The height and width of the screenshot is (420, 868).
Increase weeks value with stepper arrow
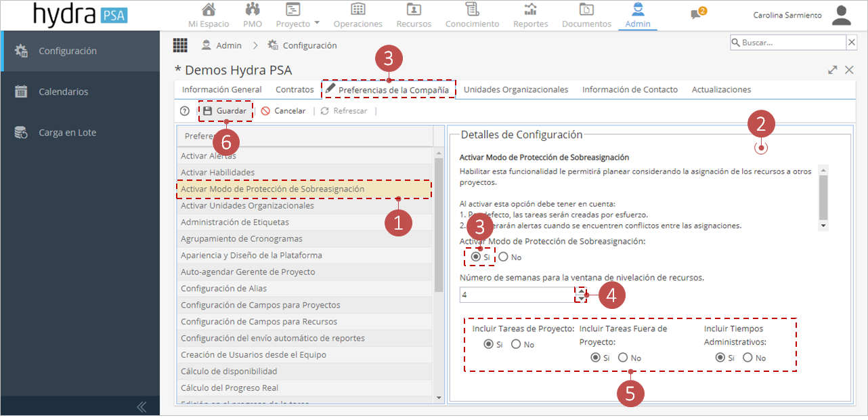point(581,291)
